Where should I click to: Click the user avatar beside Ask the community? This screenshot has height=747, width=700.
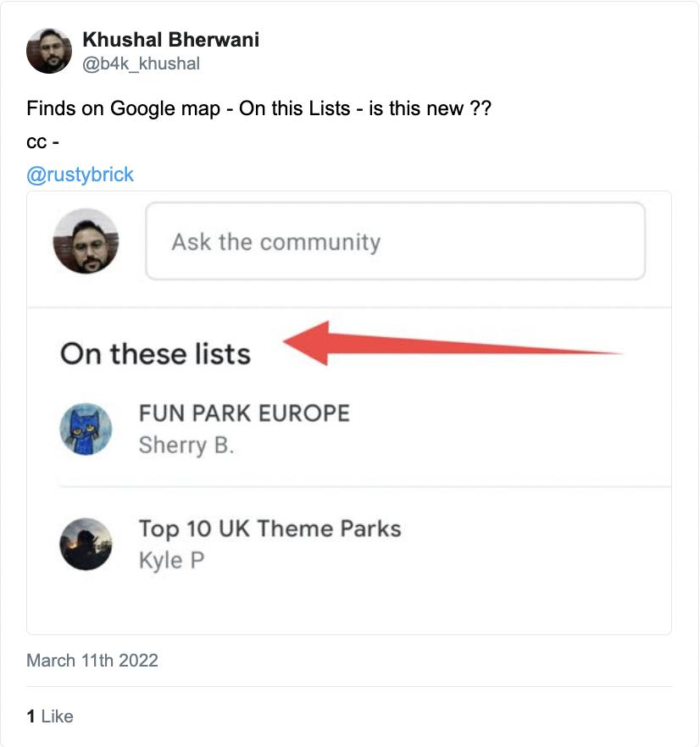(86, 241)
